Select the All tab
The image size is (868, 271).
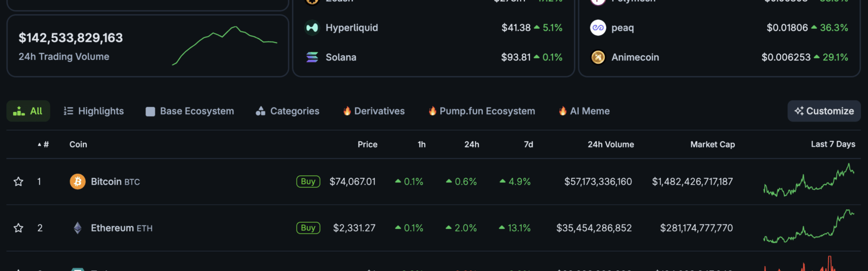(28, 111)
